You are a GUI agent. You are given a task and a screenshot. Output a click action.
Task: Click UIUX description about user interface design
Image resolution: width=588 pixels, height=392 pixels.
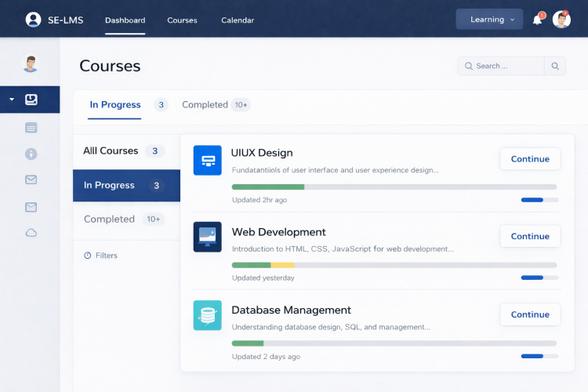(x=336, y=170)
